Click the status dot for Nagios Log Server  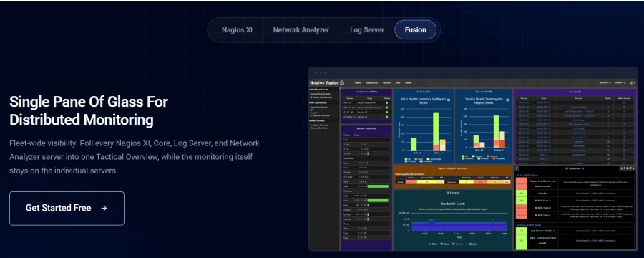point(387,103)
